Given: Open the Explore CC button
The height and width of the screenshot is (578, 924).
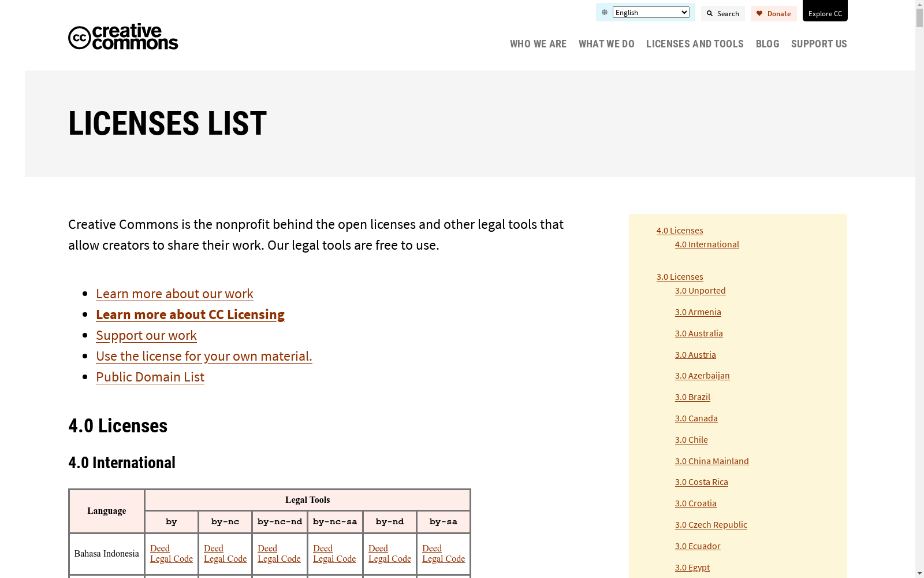Looking at the screenshot, I should point(825,11).
